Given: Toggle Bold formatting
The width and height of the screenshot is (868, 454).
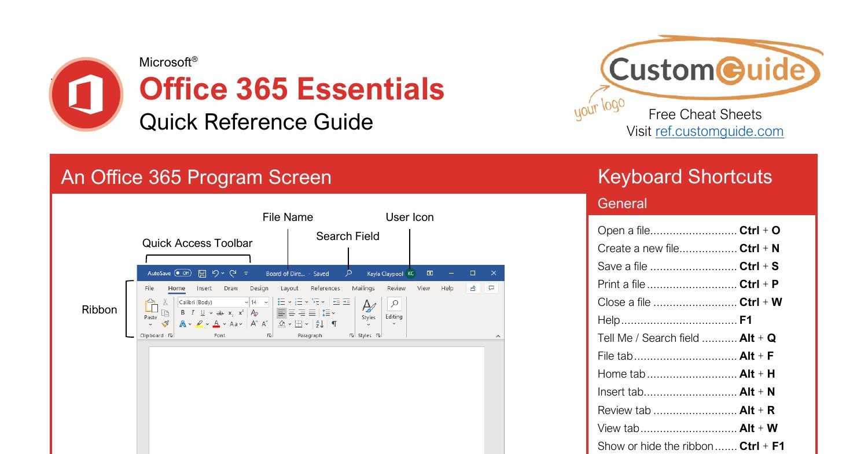Looking at the screenshot, I should pyautogui.click(x=182, y=312).
